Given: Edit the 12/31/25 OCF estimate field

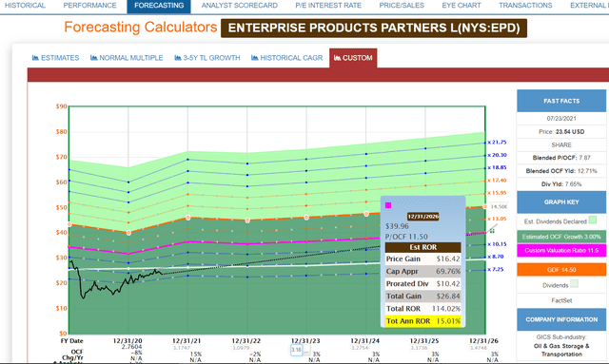Looking at the screenshot, I should pos(419,348).
